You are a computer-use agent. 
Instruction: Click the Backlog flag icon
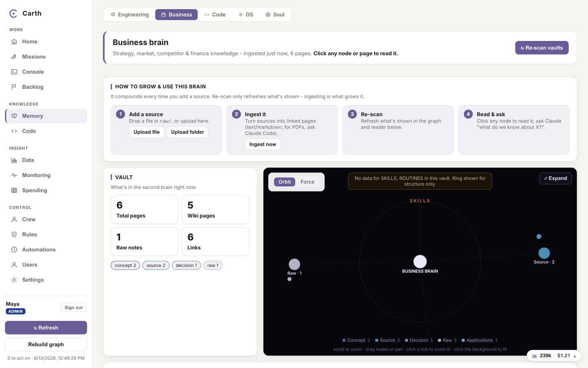[14, 87]
